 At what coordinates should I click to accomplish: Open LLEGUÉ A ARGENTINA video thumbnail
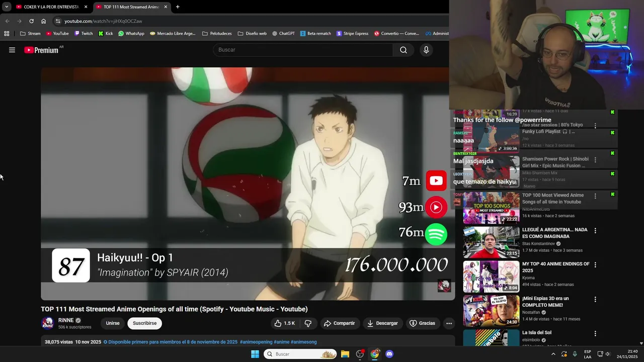[491, 242]
